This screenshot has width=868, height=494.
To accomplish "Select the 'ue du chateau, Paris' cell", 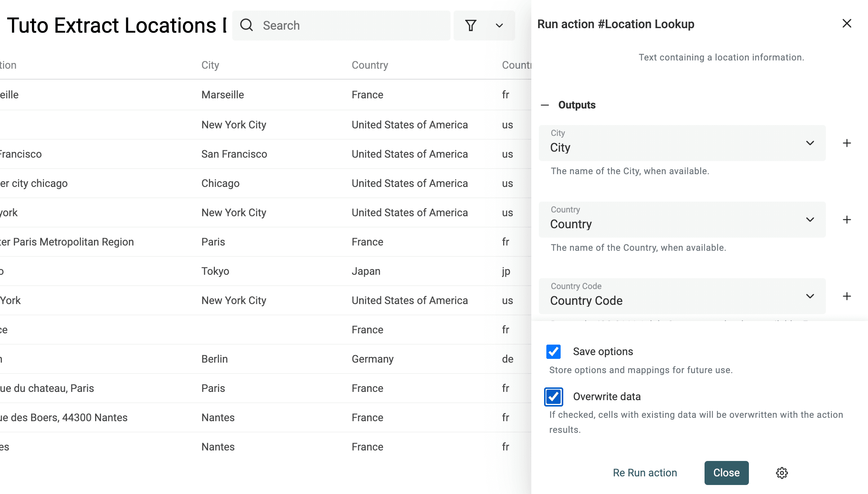I will tap(47, 388).
